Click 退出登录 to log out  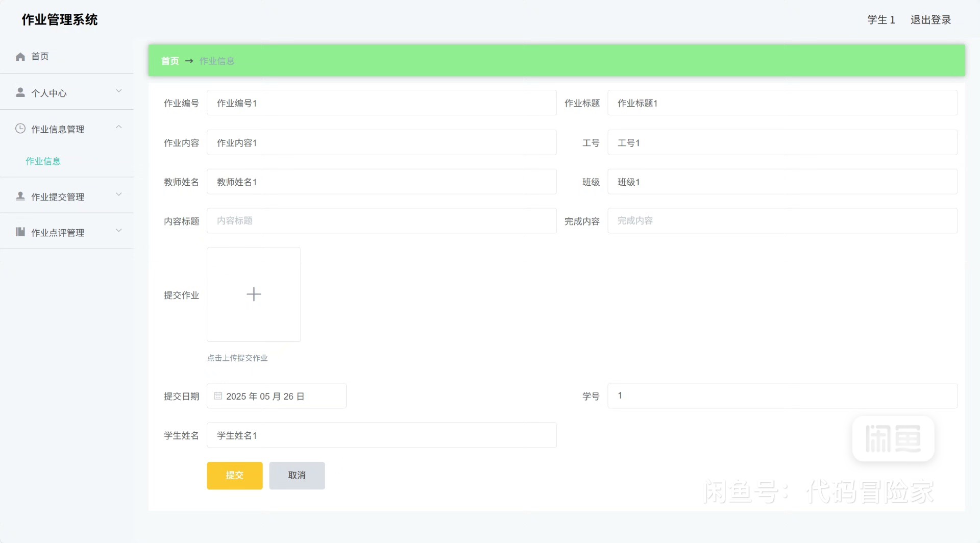pyautogui.click(x=930, y=20)
